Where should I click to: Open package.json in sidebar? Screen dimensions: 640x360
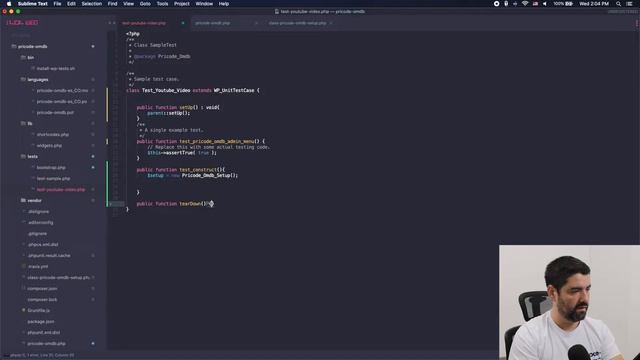point(41,322)
